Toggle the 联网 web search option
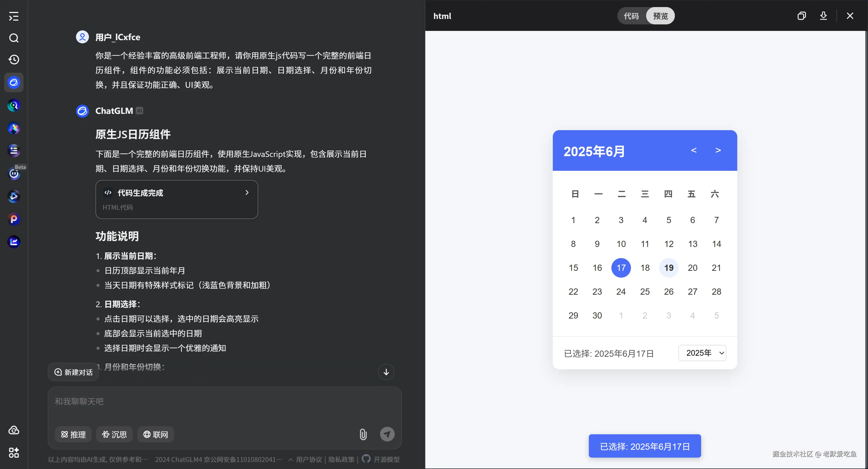Image resolution: width=868 pixels, height=469 pixels. (155, 434)
